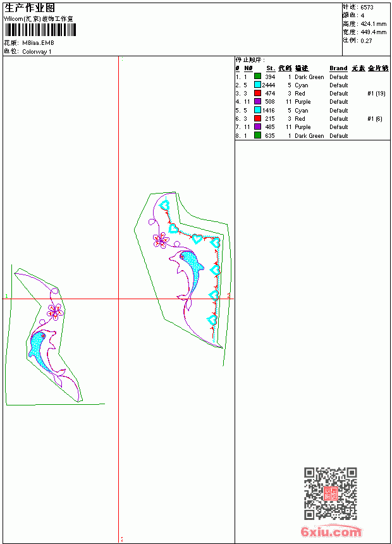Click the #1 (19) sequin entry
This screenshot has width=392, height=544.
[376, 94]
